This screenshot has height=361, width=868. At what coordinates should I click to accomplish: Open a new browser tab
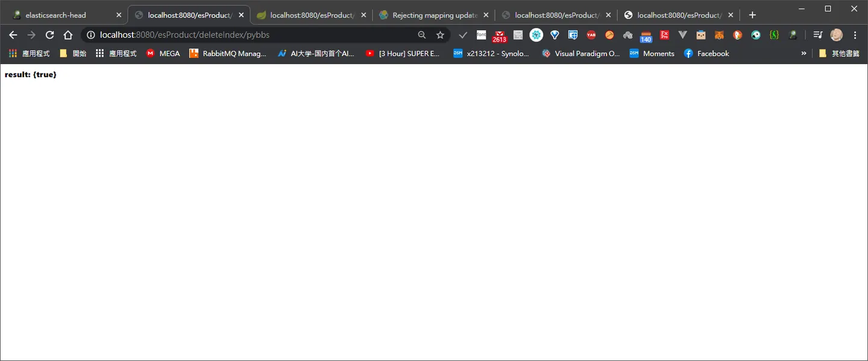click(752, 15)
